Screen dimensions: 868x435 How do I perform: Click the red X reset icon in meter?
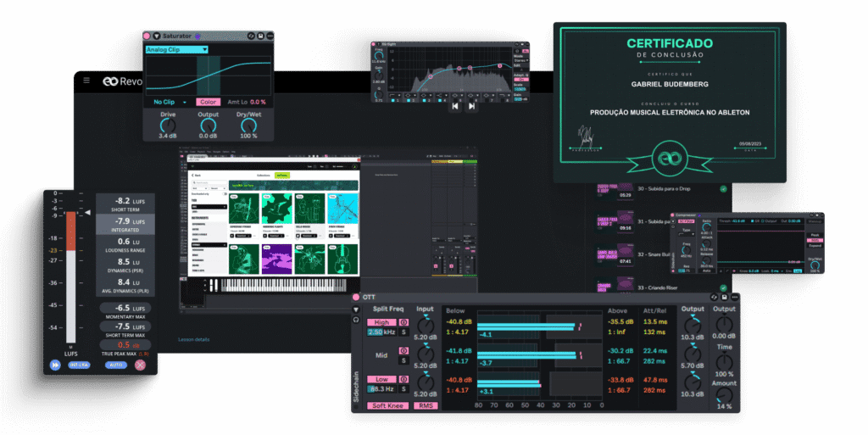(x=140, y=365)
